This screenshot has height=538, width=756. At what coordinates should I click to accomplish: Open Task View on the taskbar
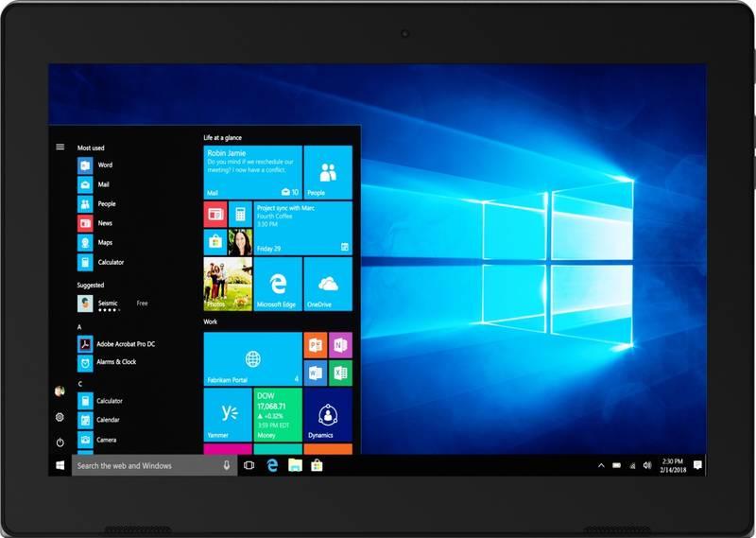coord(249,465)
